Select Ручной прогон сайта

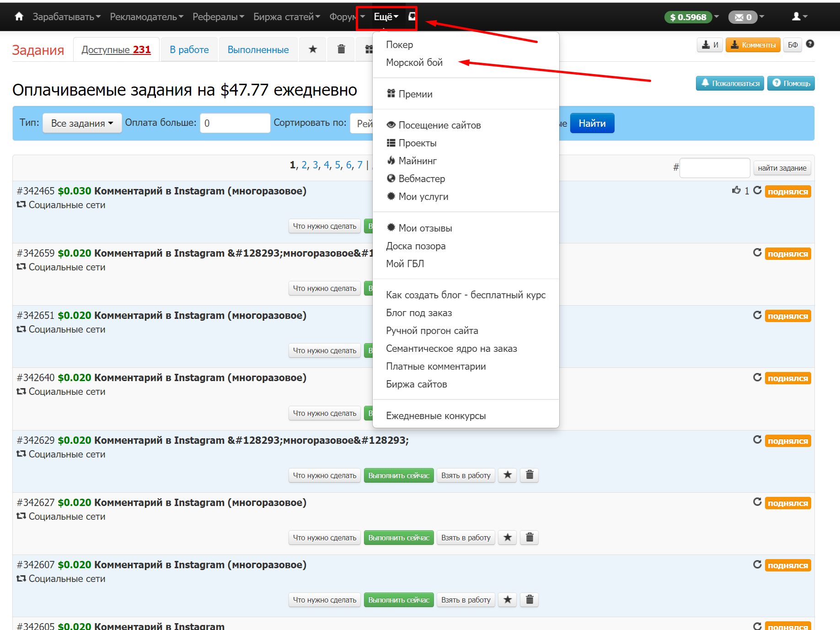(x=432, y=331)
